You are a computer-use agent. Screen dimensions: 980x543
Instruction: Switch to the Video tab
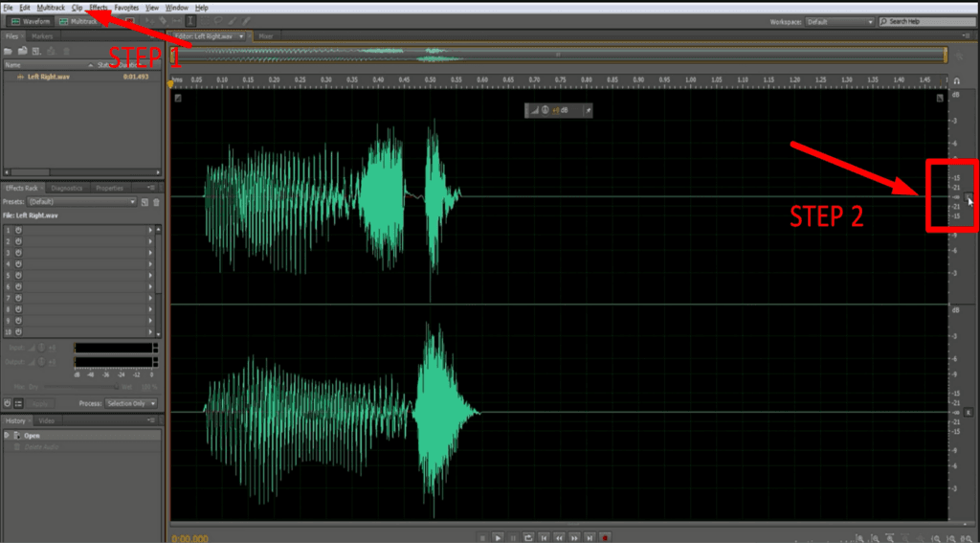pyautogui.click(x=47, y=421)
